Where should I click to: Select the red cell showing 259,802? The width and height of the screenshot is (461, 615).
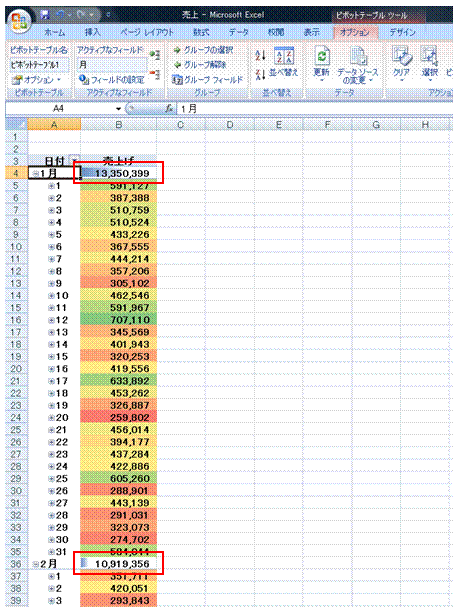point(118,417)
